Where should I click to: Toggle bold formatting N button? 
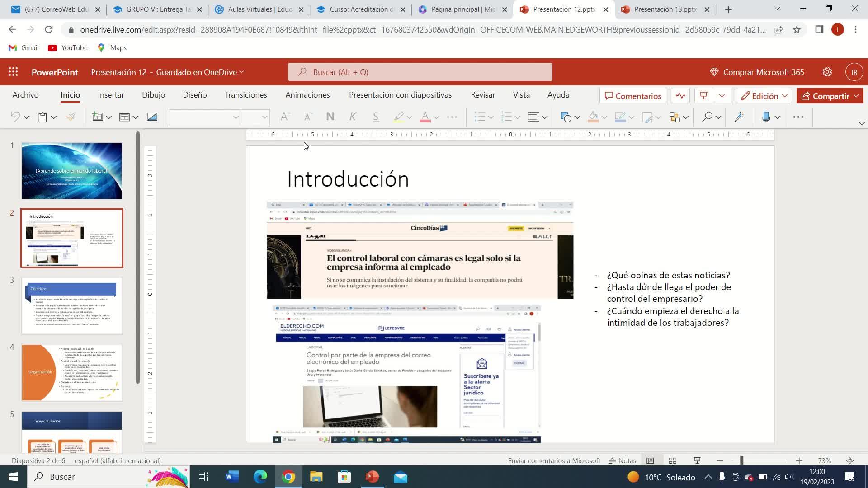330,117
